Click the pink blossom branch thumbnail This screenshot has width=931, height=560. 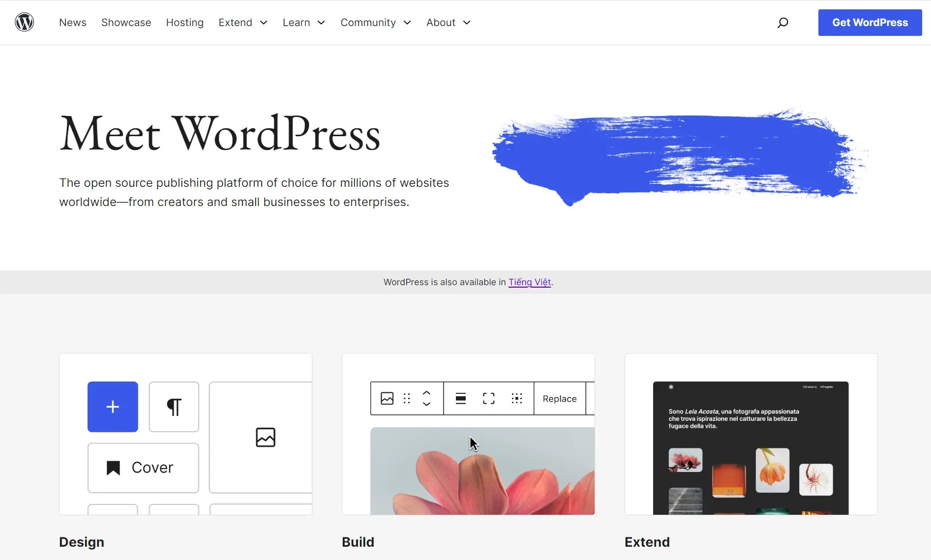[x=686, y=460]
